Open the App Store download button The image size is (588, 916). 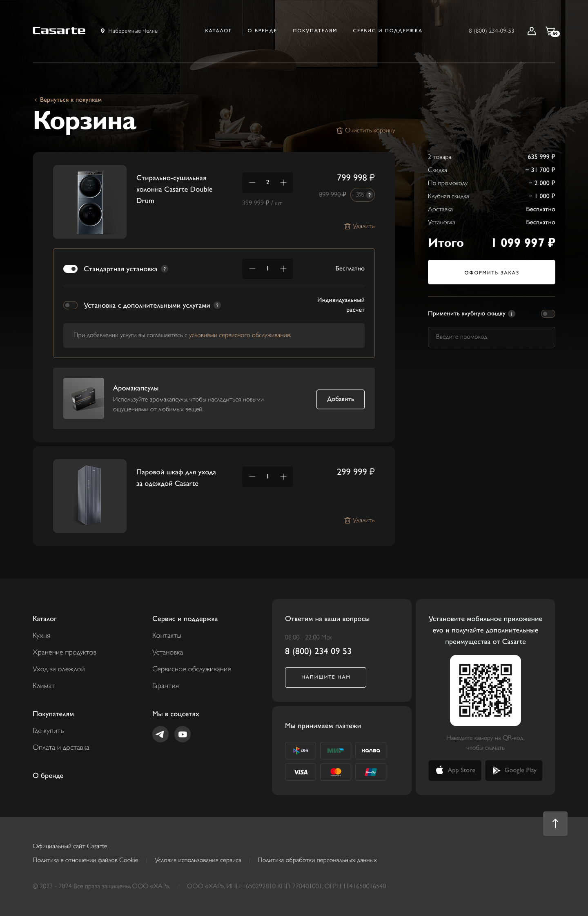click(455, 771)
